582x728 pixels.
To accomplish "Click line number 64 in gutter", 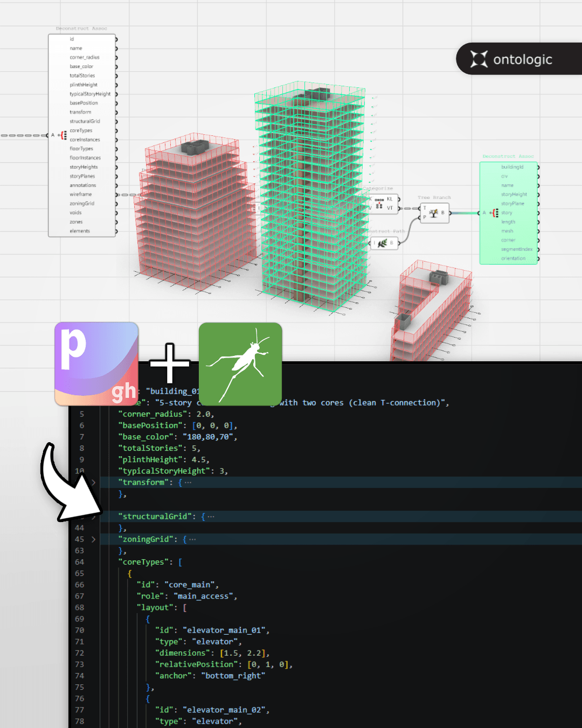I will (80, 562).
